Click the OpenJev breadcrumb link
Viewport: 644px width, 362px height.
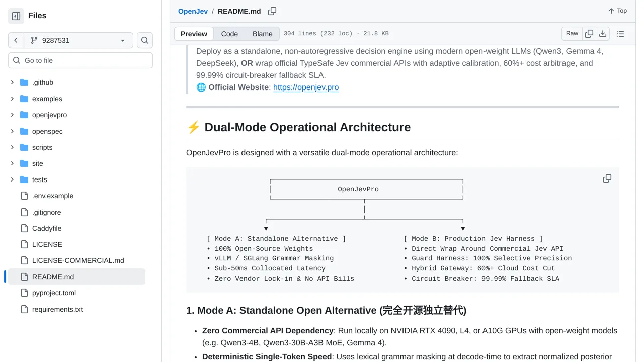(x=193, y=11)
